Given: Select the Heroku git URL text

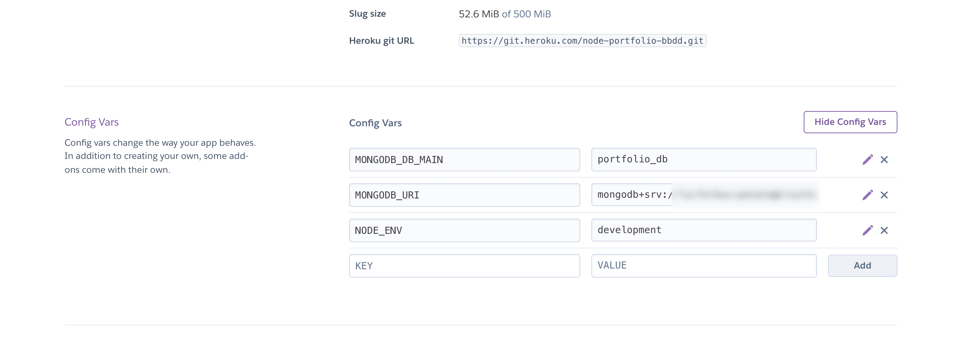Looking at the screenshot, I should click(x=582, y=40).
